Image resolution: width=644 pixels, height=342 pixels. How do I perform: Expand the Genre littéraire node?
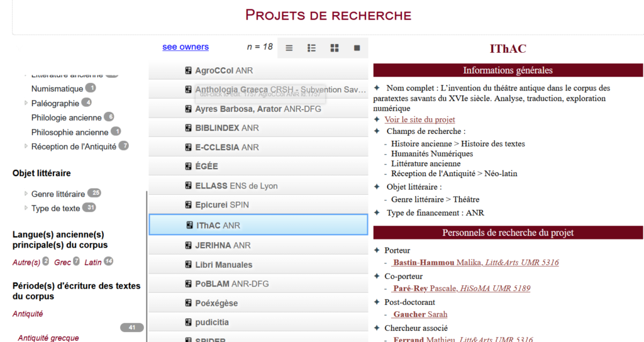tap(26, 194)
